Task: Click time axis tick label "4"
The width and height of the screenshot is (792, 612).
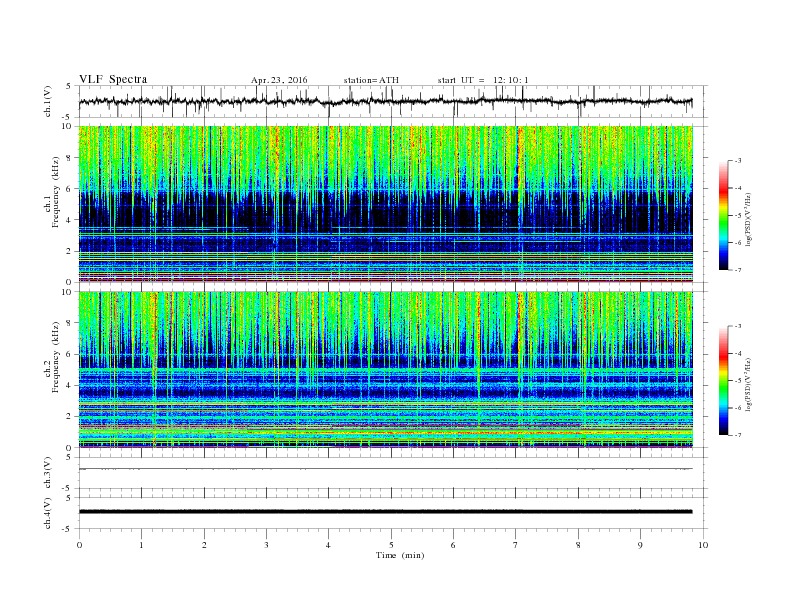Action: 329,545
